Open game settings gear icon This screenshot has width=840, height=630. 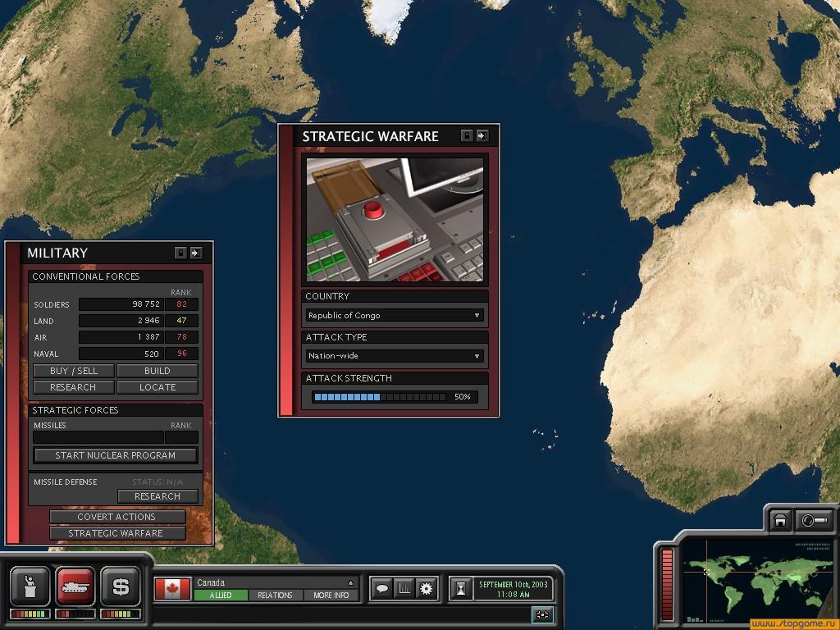click(426, 588)
